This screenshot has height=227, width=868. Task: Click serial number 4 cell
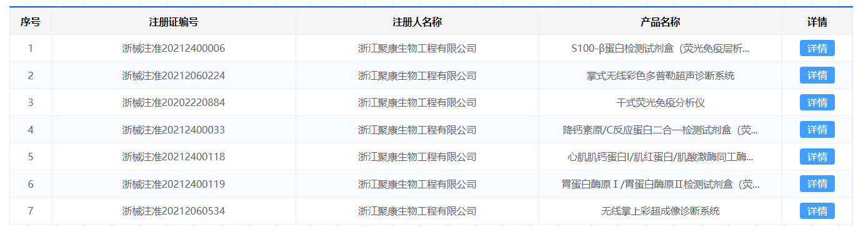tap(31, 130)
